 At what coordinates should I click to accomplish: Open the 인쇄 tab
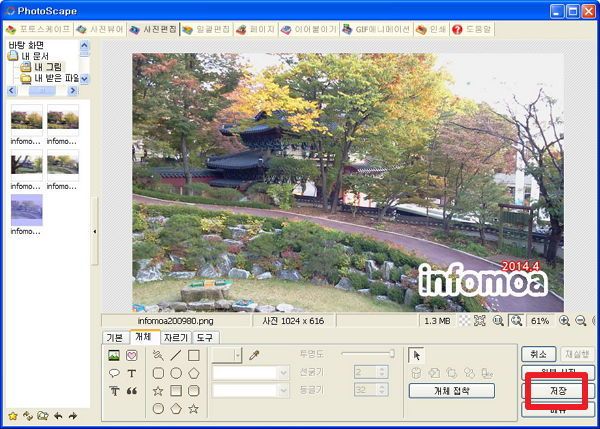click(x=431, y=29)
